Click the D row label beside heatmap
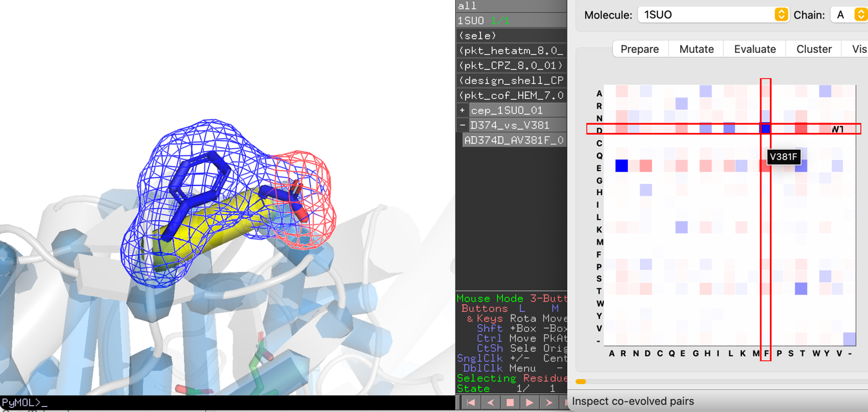The image size is (868, 412). pos(599,130)
